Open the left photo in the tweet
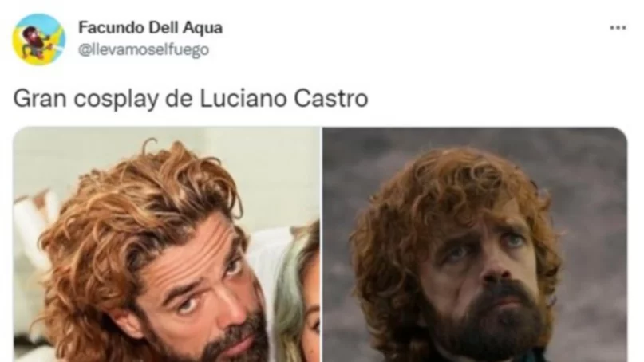Viewport: 644px width, 362px height. tap(167, 245)
